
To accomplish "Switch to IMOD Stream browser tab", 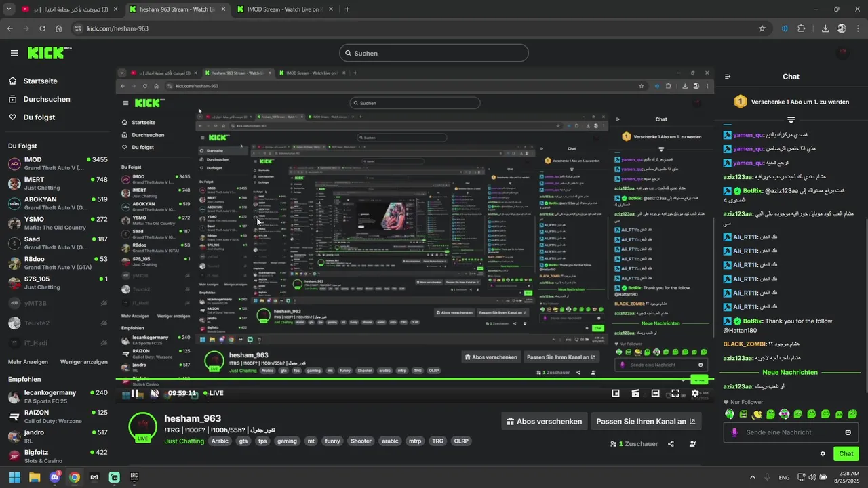I will pos(285,9).
